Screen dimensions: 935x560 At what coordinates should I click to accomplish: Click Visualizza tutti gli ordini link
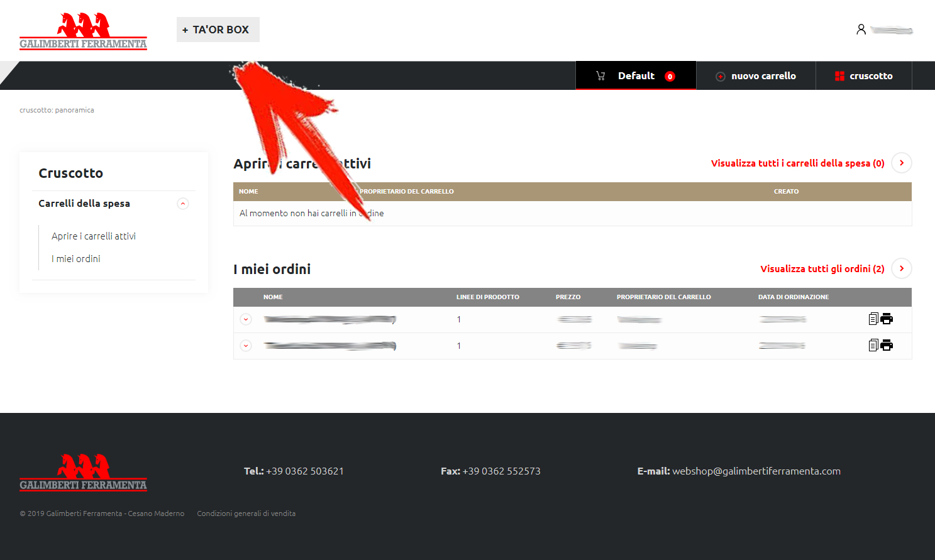[822, 269]
